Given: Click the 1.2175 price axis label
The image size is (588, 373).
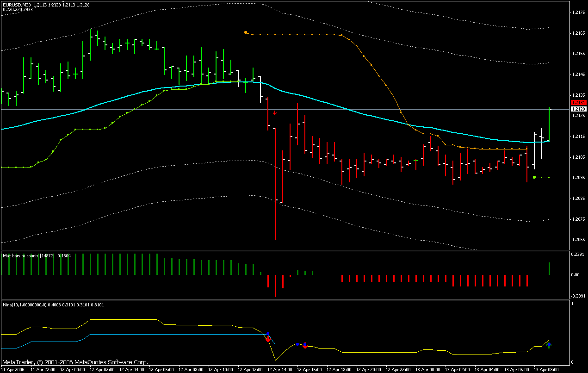Looking at the screenshot, I should click(x=578, y=12).
